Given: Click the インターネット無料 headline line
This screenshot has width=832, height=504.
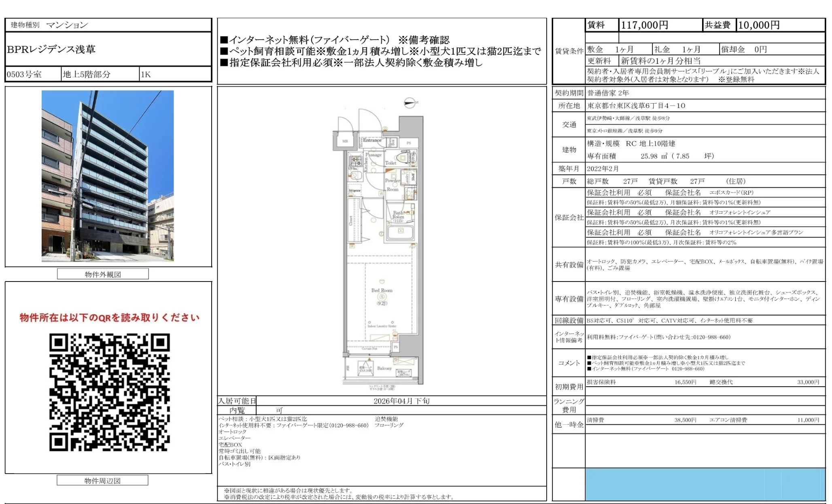Looking at the screenshot, I should point(335,40).
